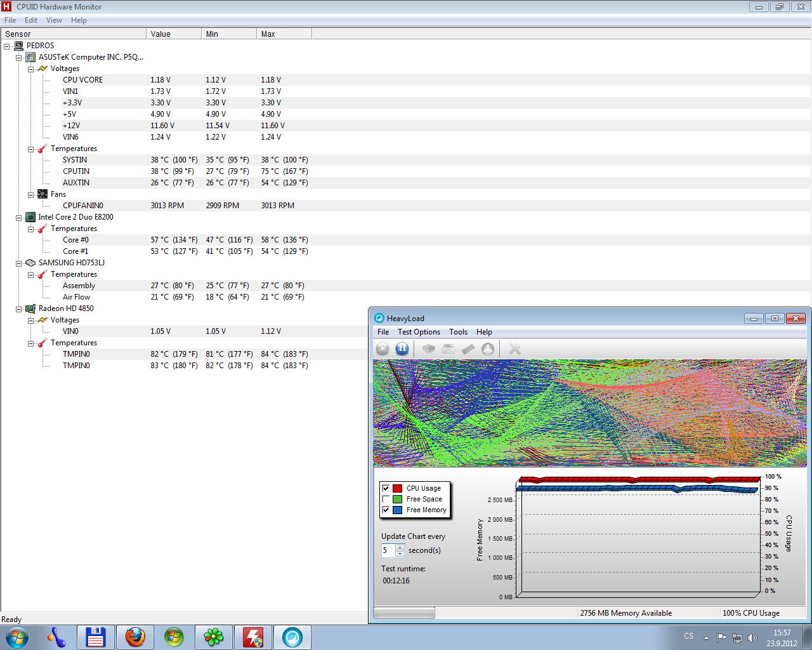Click the CPU stress chip icon
This screenshot has height=650, width=812.
pyautogui.click(x=429, y=348)
